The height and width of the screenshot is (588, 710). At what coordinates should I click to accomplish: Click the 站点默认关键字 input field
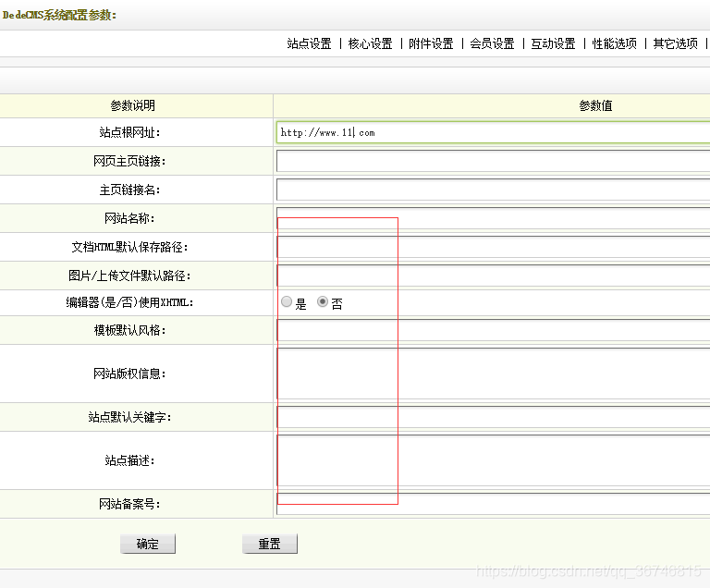(x=493, y=417)
